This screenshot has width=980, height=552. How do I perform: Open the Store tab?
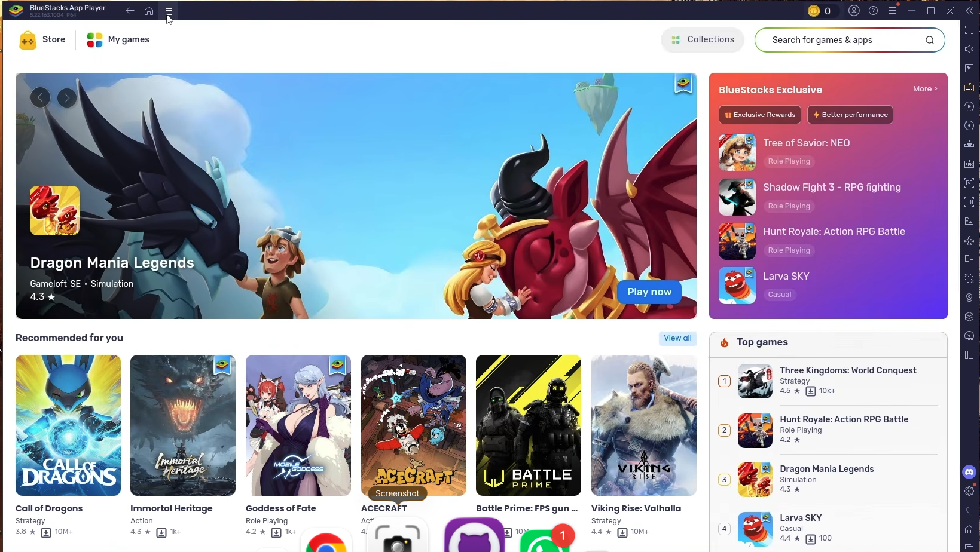tap(42, 40)
